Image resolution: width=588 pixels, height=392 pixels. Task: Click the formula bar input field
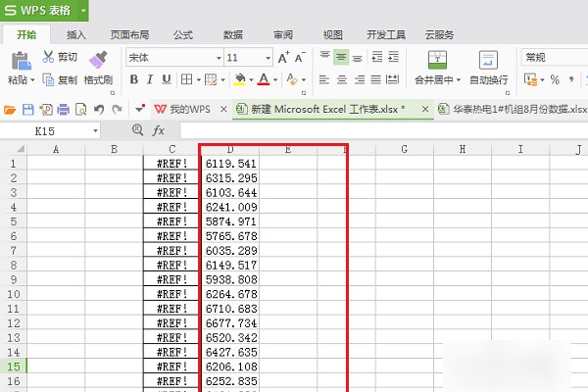[384, 131]
